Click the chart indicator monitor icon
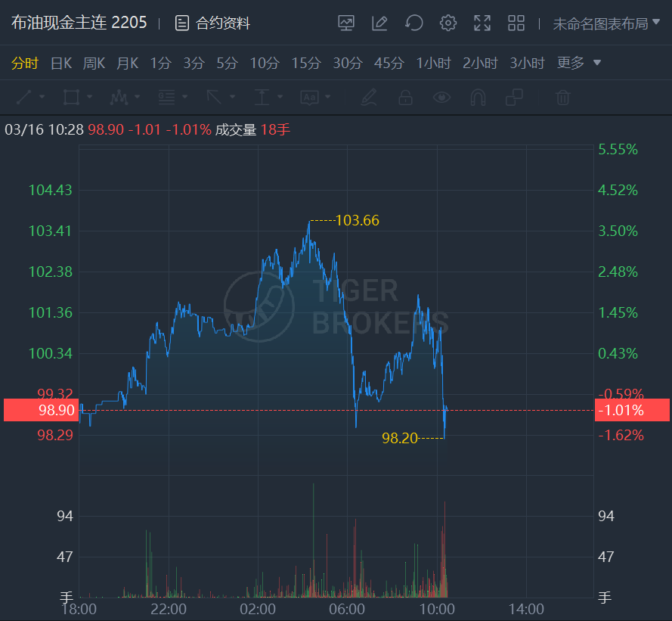Viewport: 672px width, 621px height. (x=346, y=23)
